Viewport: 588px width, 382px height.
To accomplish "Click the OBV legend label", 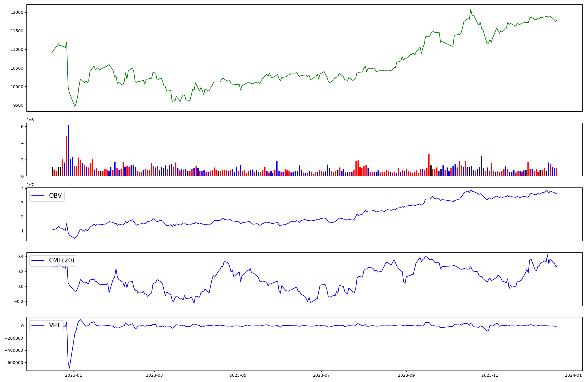I will pyautogui.click(x=55, y=196).
